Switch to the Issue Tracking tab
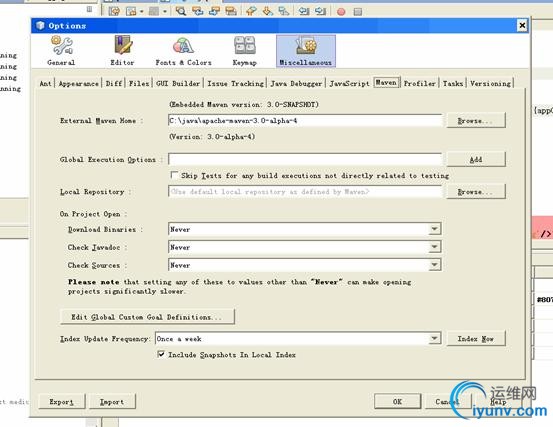553x427 pixels. tap(235, 84)
